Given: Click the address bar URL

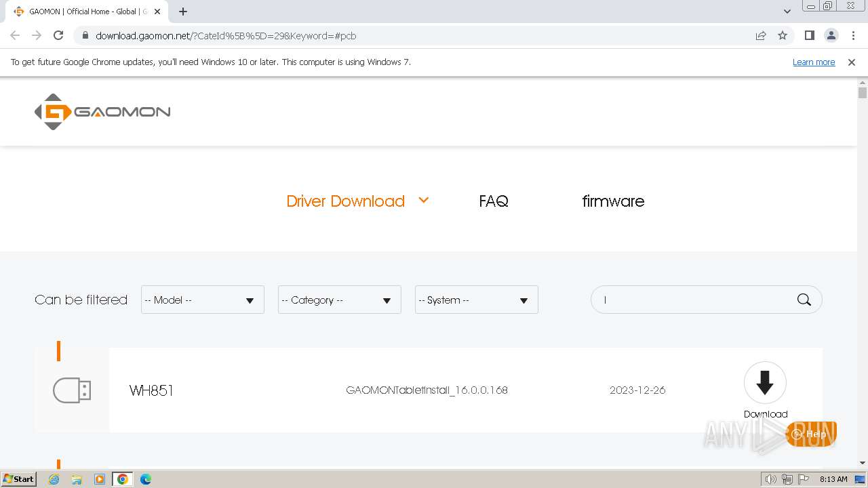Looking at the screenshot, I should click(226, 35).
